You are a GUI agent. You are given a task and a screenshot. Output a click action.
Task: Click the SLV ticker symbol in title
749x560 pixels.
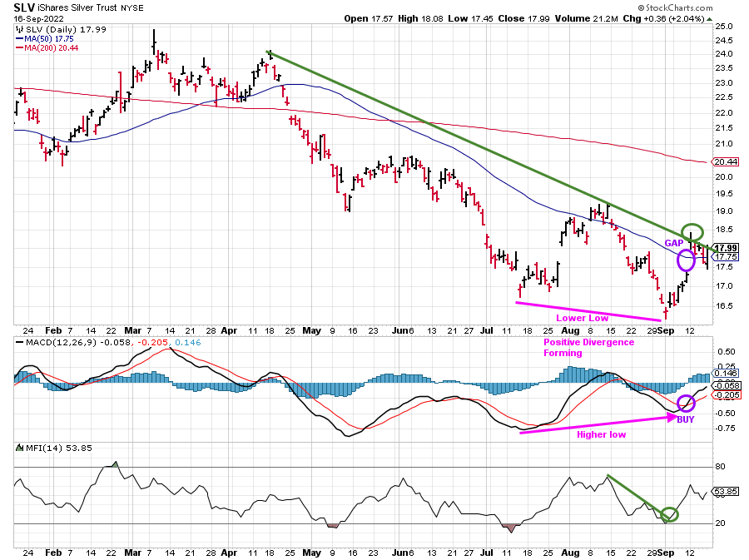[x=24, y=7]
